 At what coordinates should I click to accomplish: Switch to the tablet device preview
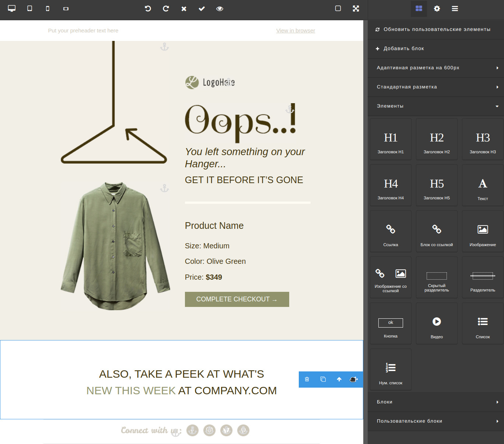30,8
